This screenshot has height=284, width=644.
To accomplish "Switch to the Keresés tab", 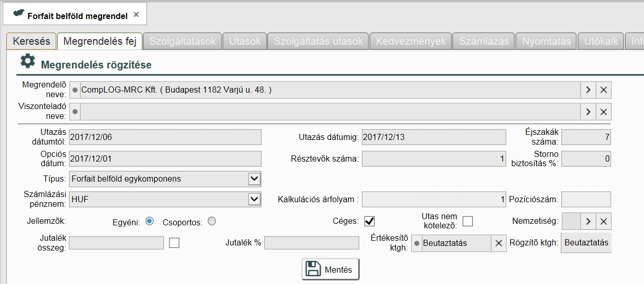I will tap(31, 41).
